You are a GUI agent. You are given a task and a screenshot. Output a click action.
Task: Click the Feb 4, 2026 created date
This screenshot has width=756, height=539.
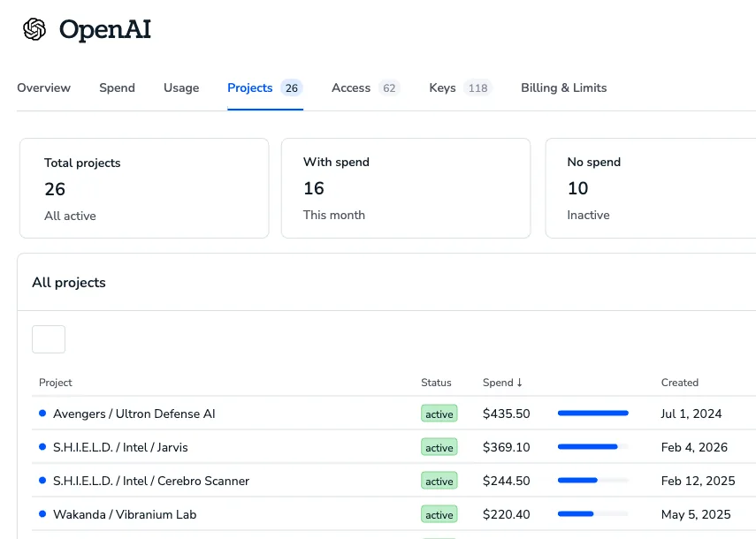[x=694, y=447]
